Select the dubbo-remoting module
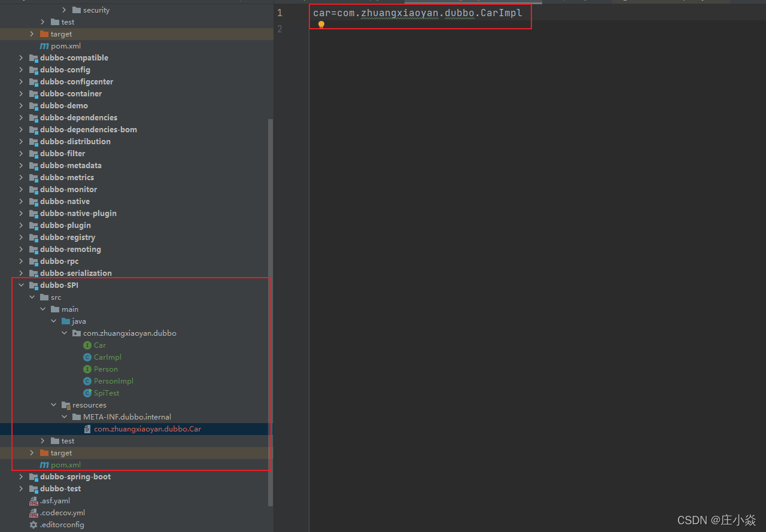Image resolution: width=766 pixels, height=532 pixels. pyautogui.click(x=71, y=250)
